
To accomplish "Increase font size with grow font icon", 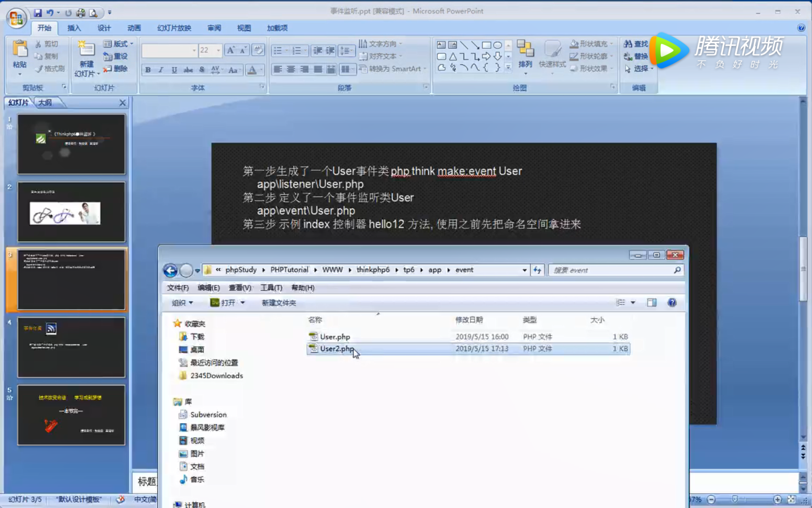I will (x=231, y=50).
